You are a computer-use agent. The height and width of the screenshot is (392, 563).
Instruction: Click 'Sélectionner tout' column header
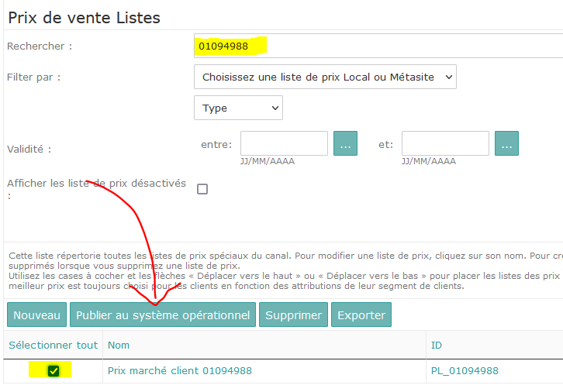pyautogui.click(x=54, y=345)
